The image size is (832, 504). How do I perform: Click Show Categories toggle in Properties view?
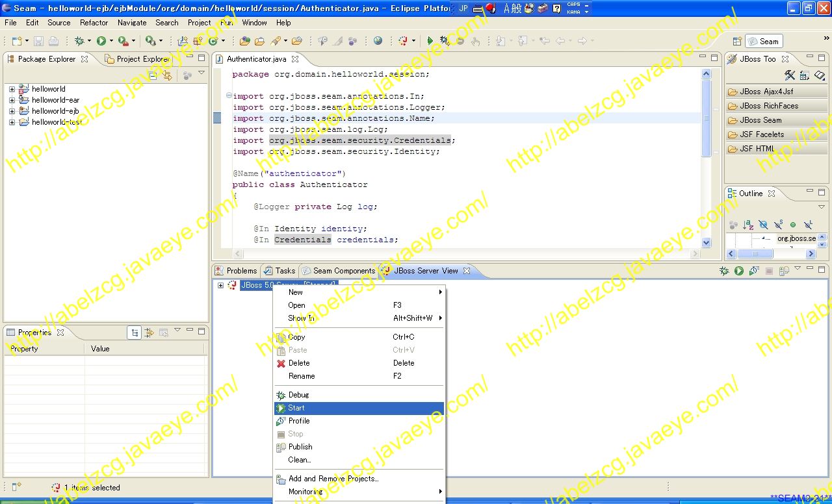[135, 333]
